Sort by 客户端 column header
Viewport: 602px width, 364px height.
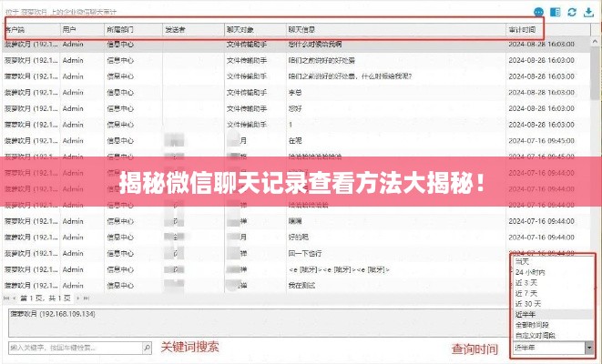pos(32,29)
